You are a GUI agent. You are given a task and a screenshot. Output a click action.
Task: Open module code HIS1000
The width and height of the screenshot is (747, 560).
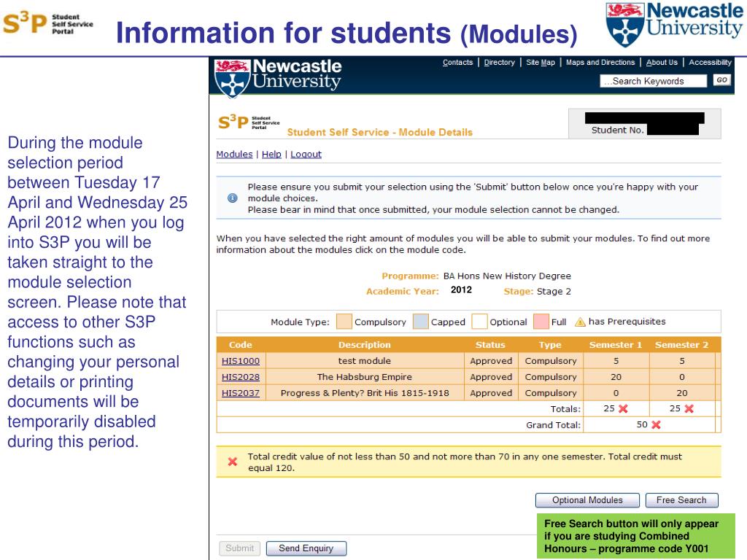click(241, 361)
